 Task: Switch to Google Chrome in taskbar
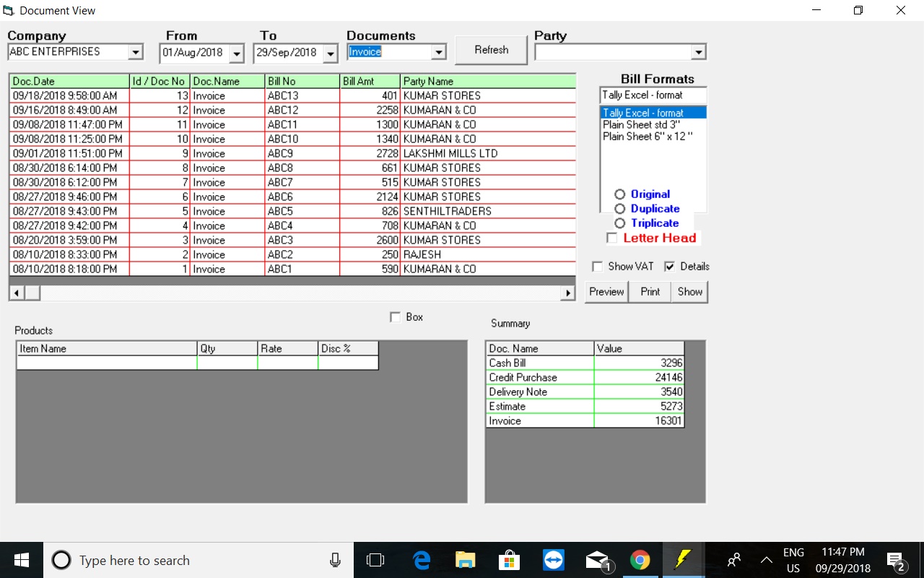640,560
